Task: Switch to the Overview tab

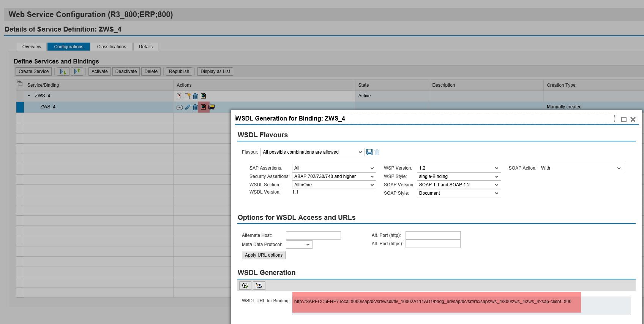Action: tap(32, 47)
